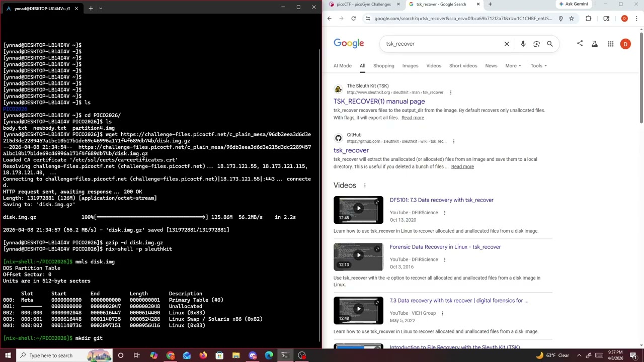This screenshot has width=644, height=362.
Task: Search by image with Google Lens
Action: click(x=536, y=44)
